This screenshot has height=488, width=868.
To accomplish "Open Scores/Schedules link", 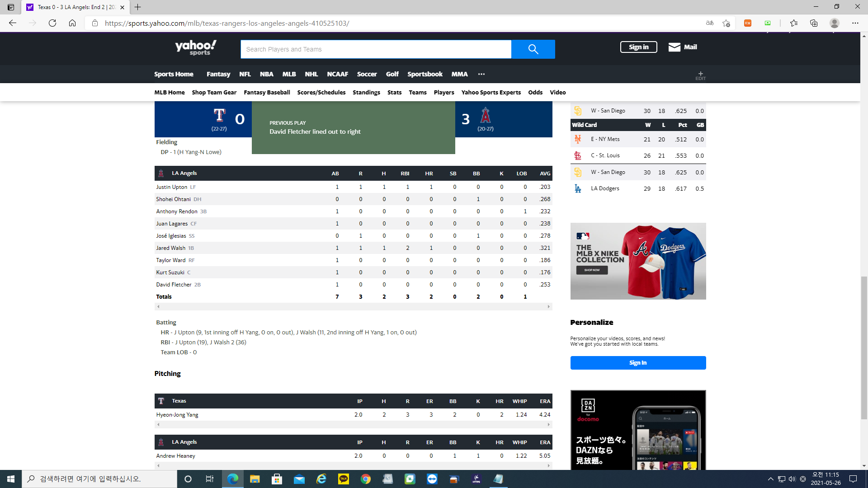I will click(x=321, y=92).
